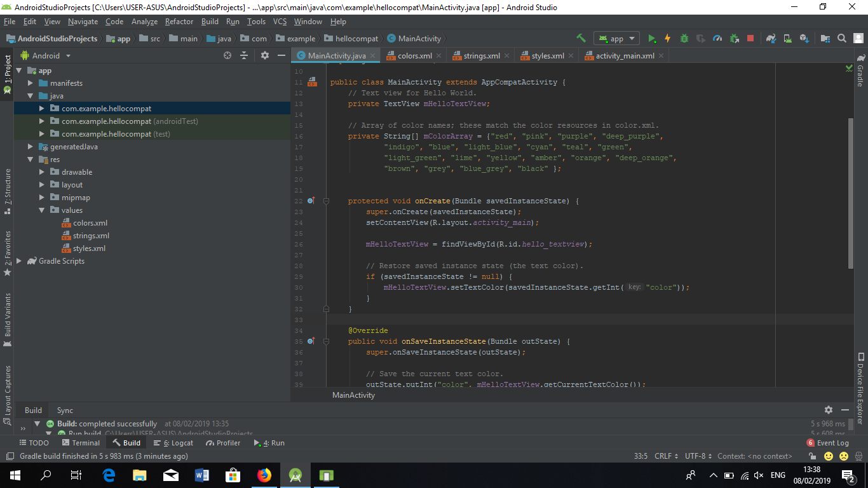868x488 pixels.
Task: Expand com.example.hellocompat (androidTest) package
Action: click(42, 121)
